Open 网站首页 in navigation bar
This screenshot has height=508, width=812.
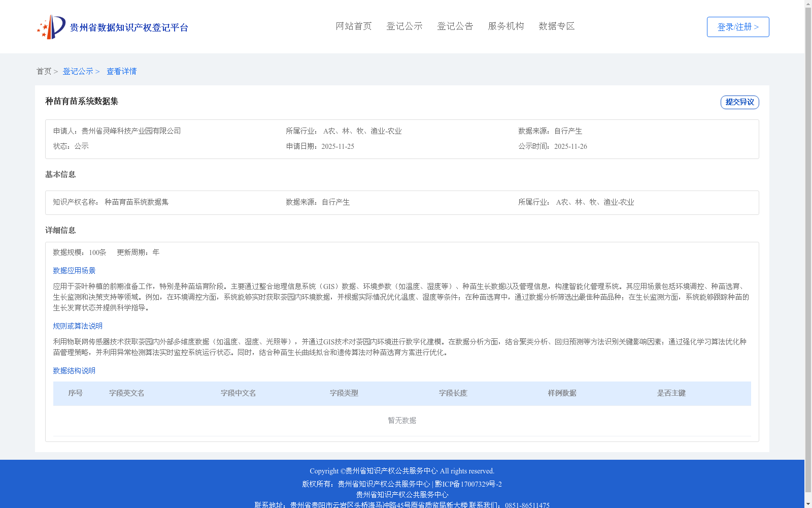point(354,26)
